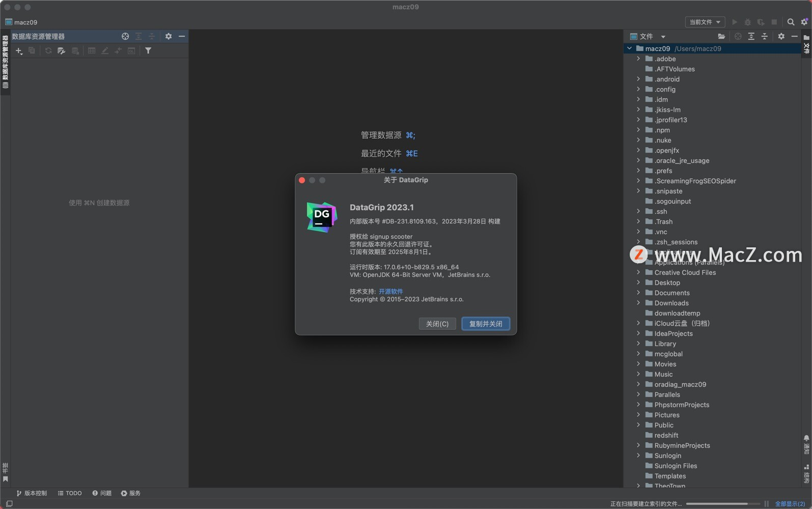Open the 当前文件 run configuration dropdown
Viewport: 812px width, 509px height.
click(x=705, y=22)
